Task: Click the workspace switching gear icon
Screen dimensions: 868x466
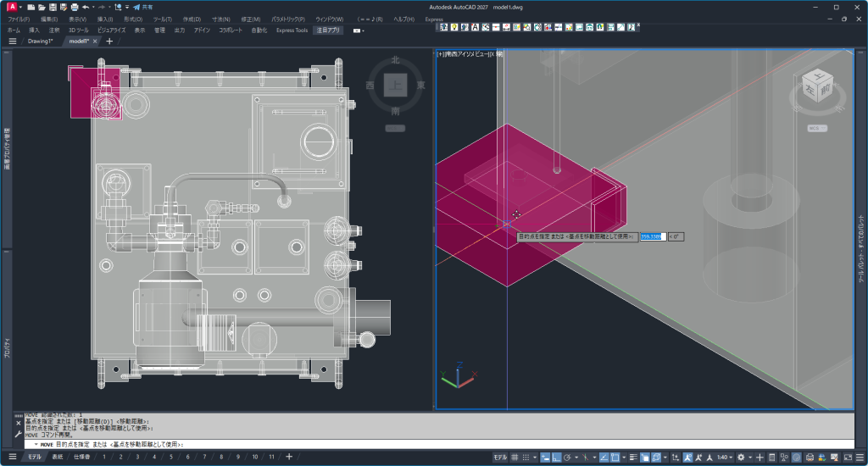Action: pyautogui.click(x=741, y=458)
